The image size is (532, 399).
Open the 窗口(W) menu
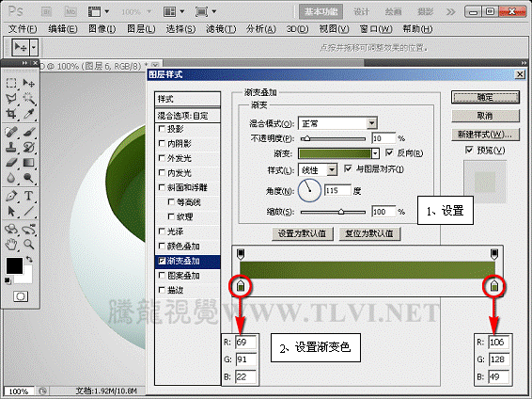click(x=376, y=29)
